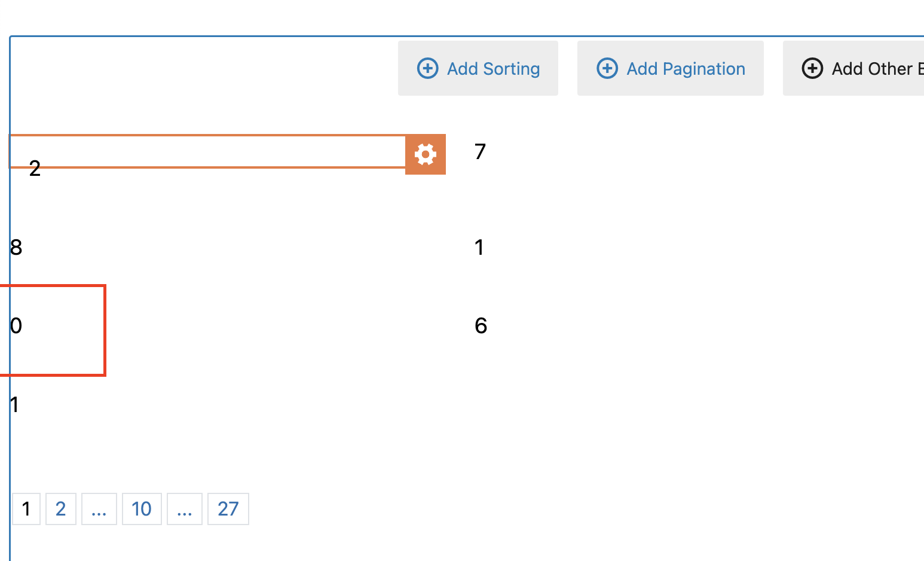Jump to last page 27
Screen dimensions: 924x561
(x=228, y=509)
